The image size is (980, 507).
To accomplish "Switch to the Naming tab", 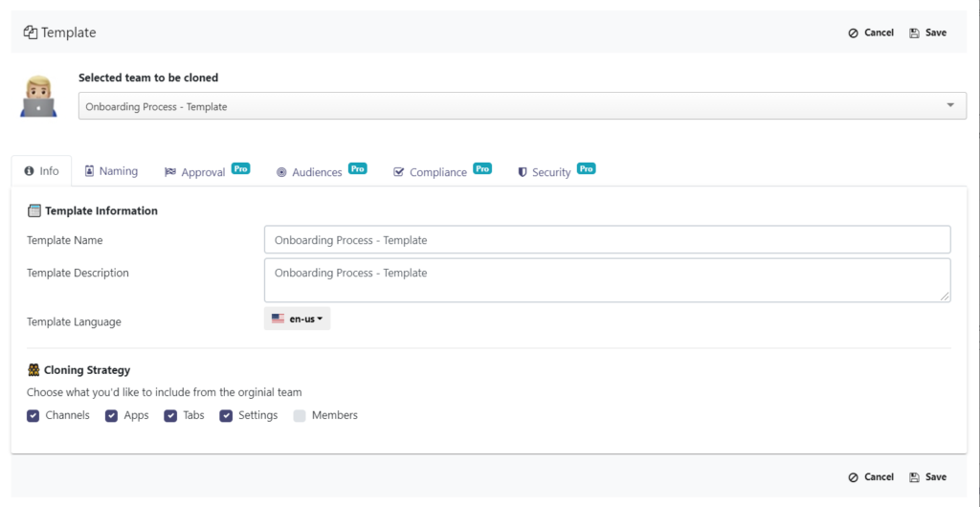I will pyautogui.click(x=111, y=171).
